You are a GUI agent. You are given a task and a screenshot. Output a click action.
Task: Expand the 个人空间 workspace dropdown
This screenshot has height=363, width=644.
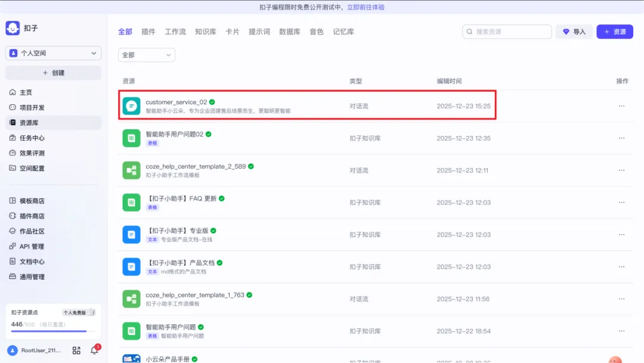coord(54,53)
